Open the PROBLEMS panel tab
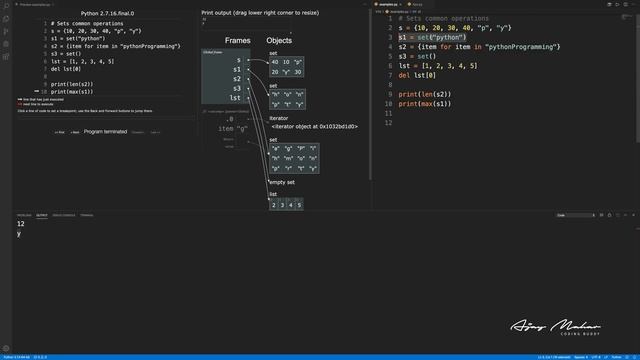This screenshot has width=640, height=360. pos(24,215)
